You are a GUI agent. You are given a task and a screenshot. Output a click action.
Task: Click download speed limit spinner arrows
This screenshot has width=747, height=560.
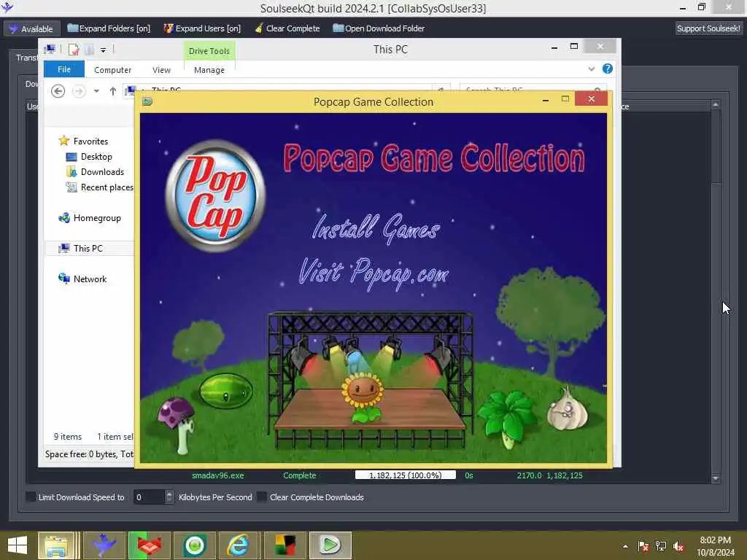coord(169,497)
